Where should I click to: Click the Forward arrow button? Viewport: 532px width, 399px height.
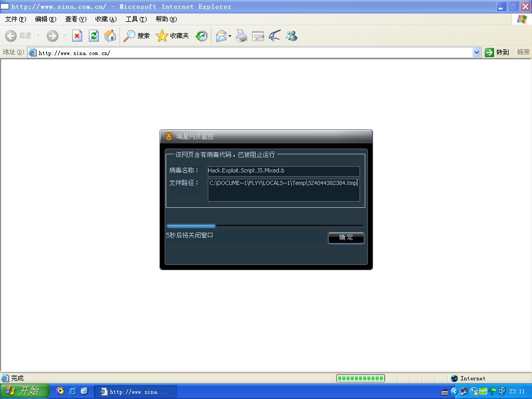click(52, 36)
